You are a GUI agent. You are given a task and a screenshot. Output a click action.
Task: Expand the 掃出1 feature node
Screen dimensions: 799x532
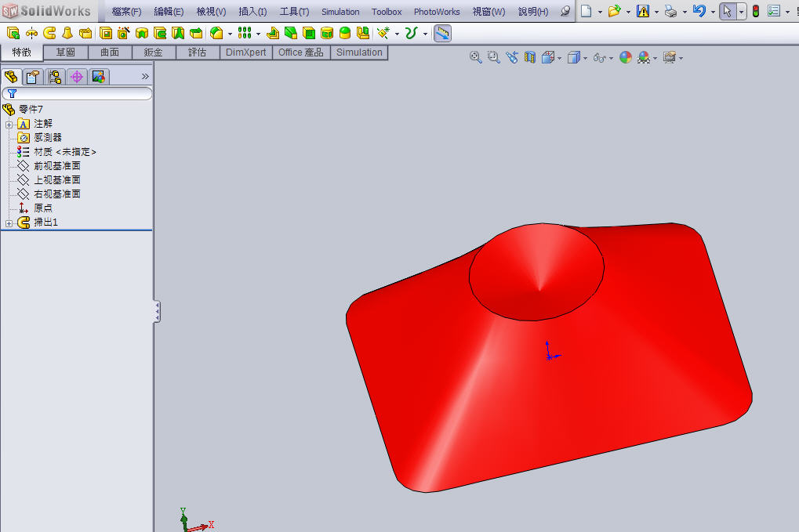[9, 223]
